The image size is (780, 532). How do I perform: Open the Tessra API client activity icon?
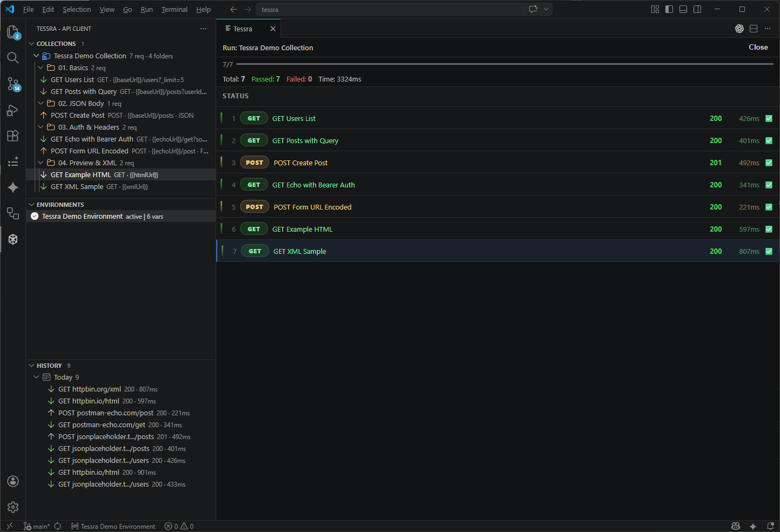13,239
